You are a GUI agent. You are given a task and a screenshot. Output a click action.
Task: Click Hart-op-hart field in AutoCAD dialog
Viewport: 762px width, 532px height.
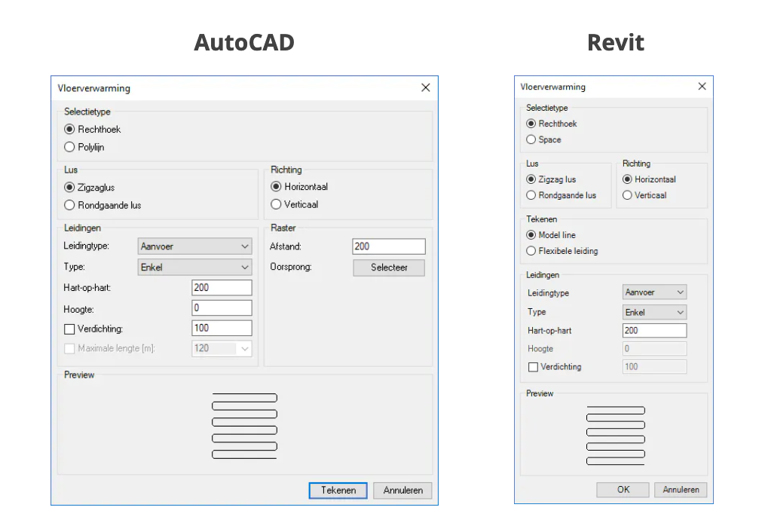(x=222, y=288)
